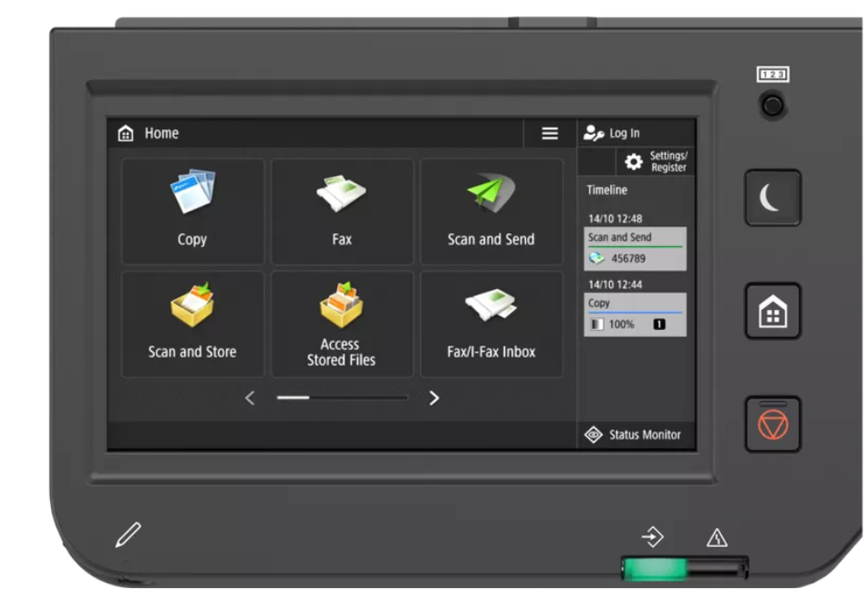Open the Copy 100% timeline entry
The width and height of the screenshot is (868, 590).
pyautogui.click(x=635, y=313)
